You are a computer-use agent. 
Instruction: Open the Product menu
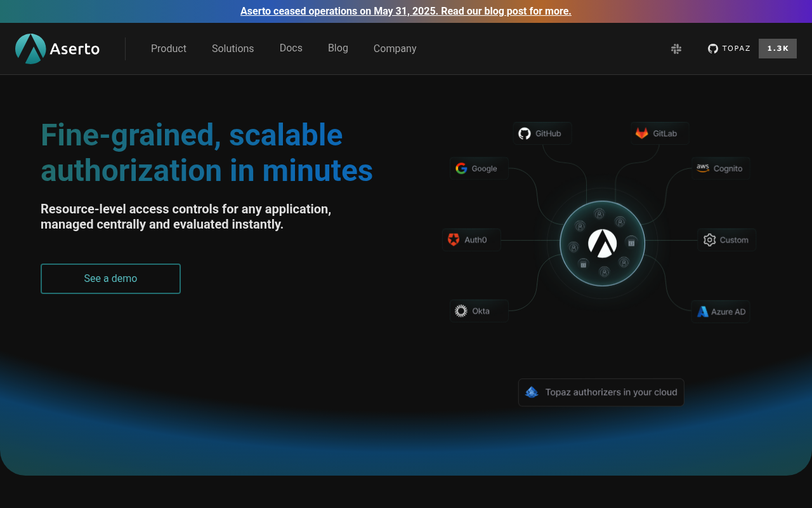pos(169,48)
